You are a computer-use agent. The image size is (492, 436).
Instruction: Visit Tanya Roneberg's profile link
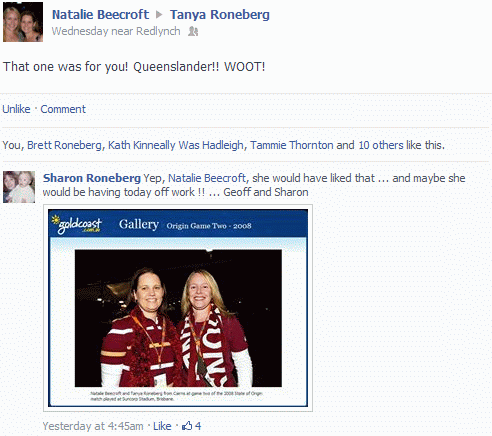(x=220, y=14)
